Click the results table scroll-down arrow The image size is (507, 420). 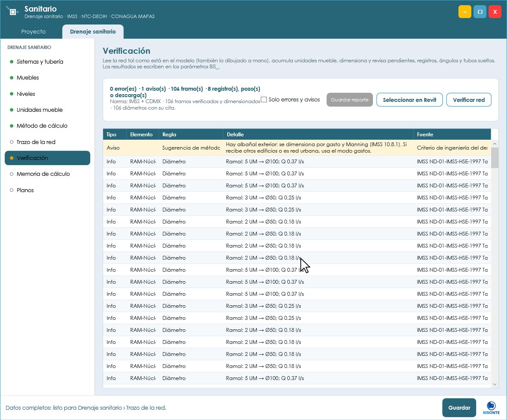pos(495,384)
